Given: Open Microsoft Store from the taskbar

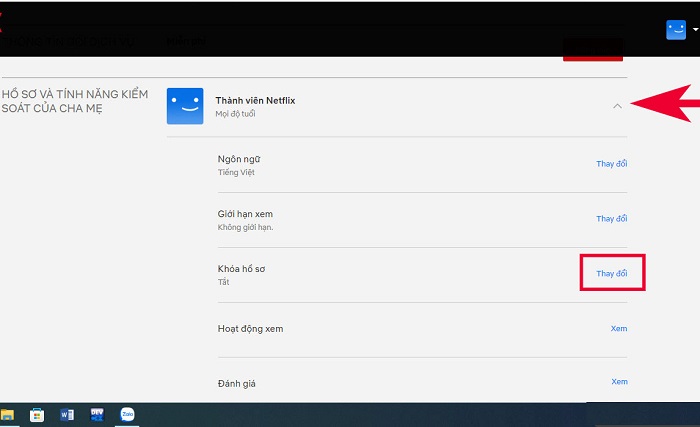Looking at the screenshot, I should pyautogui.click(x=37, y=414).
